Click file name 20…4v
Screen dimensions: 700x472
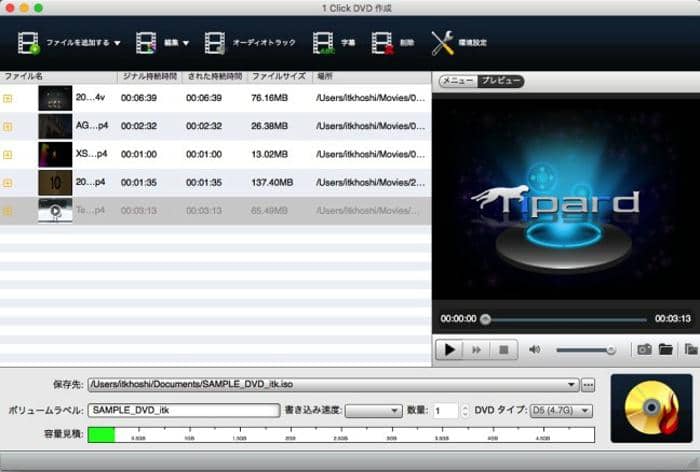point(90,97)
